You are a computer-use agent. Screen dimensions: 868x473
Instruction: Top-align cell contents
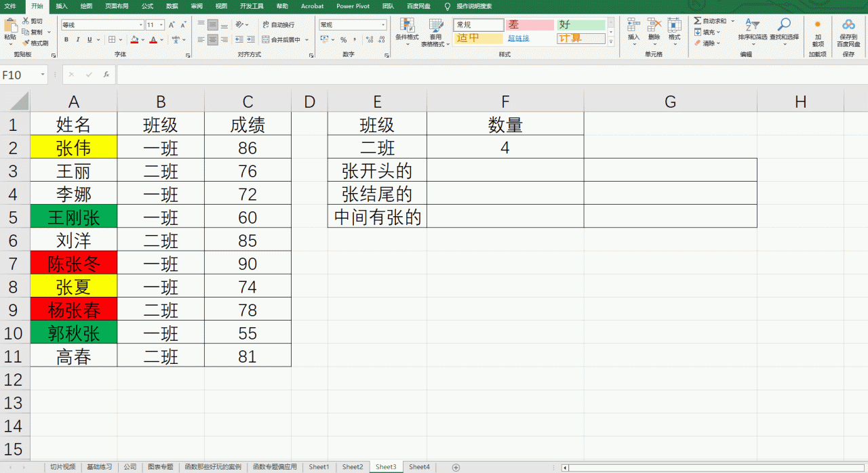[x=201, y=24]
